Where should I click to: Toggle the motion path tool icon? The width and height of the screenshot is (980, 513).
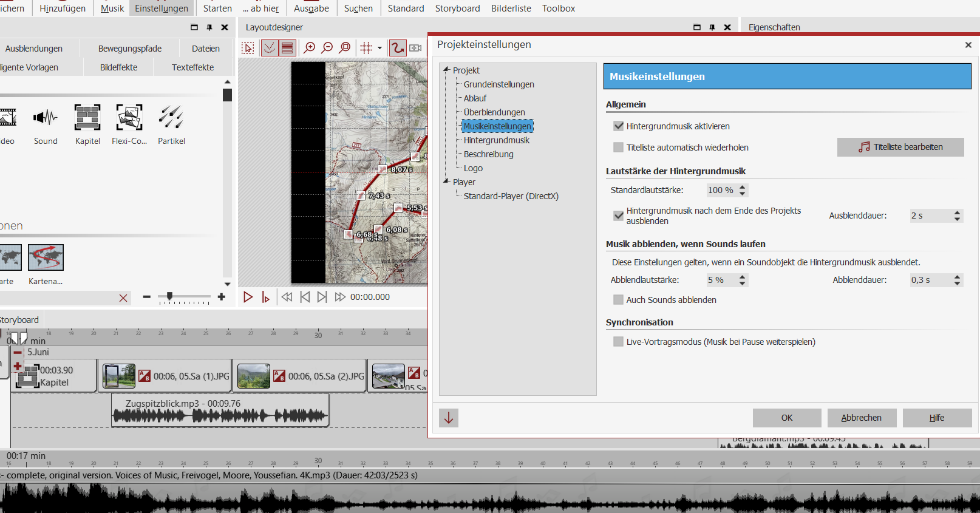(397, 48)
